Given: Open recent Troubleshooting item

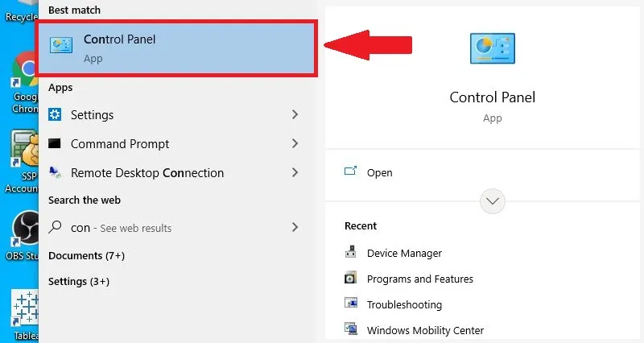Looking at the screenshot, I should pos(404,305).
